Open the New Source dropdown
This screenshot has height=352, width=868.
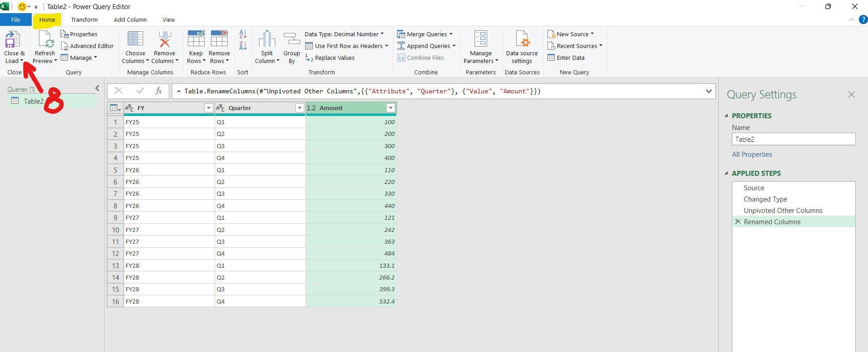571,34
